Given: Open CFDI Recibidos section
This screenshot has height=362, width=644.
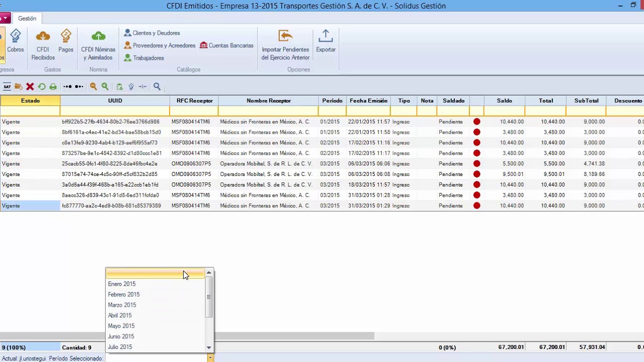Looking at the screenshot, I should 43,44.
